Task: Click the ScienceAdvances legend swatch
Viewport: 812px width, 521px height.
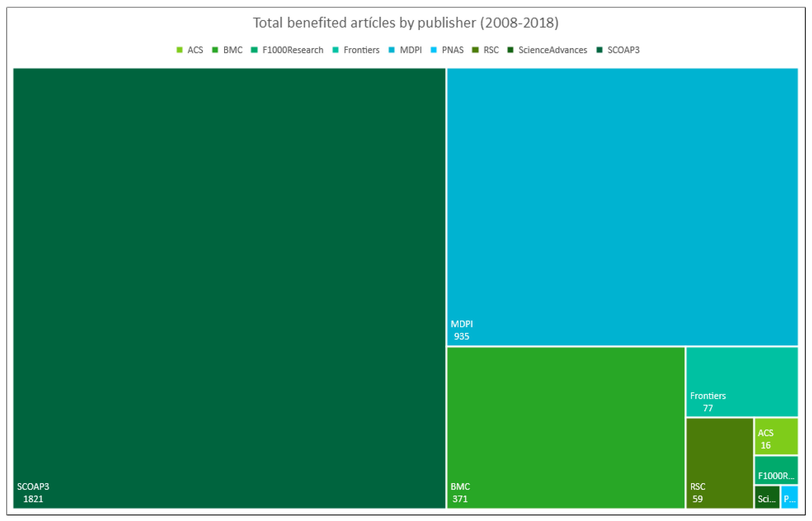Action: tap(511, 50)
